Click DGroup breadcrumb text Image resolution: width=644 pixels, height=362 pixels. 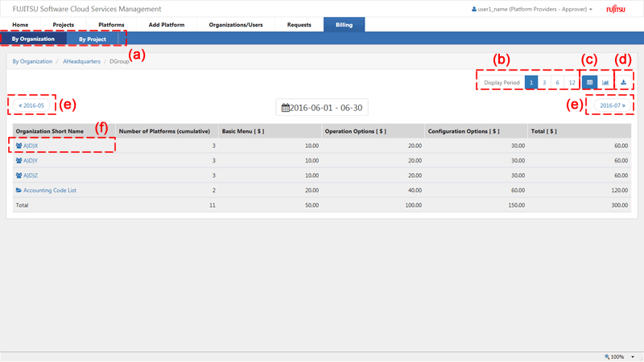119,61
